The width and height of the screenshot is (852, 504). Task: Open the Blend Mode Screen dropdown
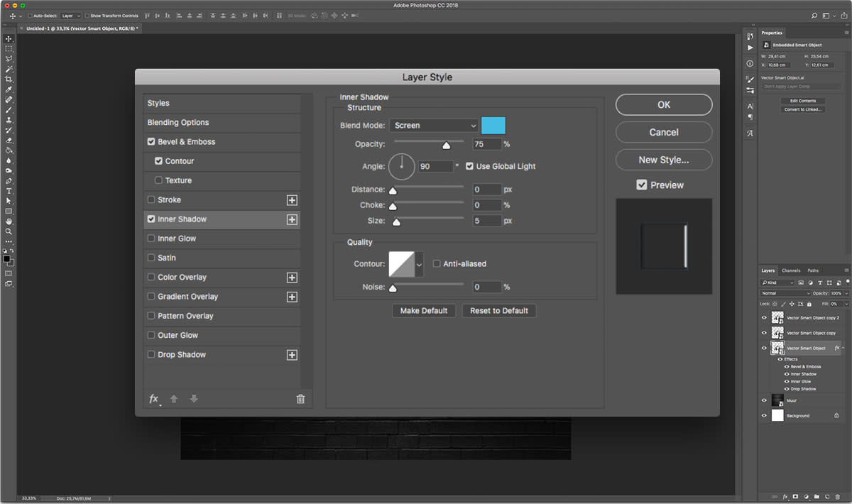tap(435, 126)
